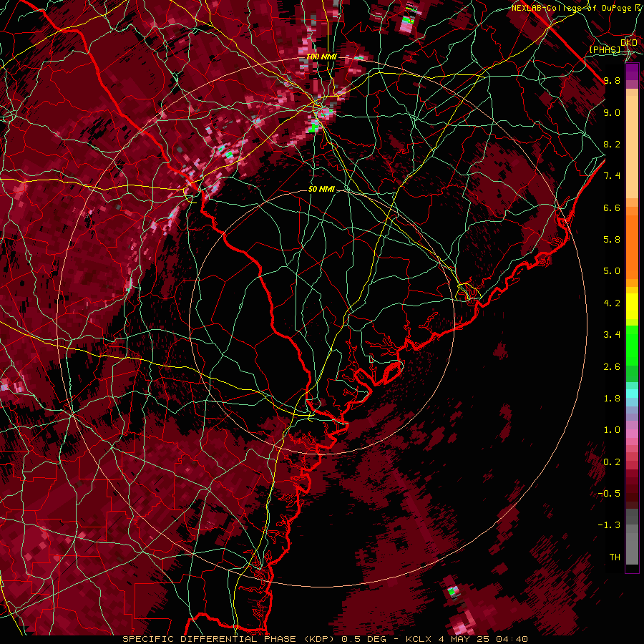Click the 0.2 value on the color scale
Viewport: 644px width, 644px height.
pyautogui.click(x=612, y=462)
